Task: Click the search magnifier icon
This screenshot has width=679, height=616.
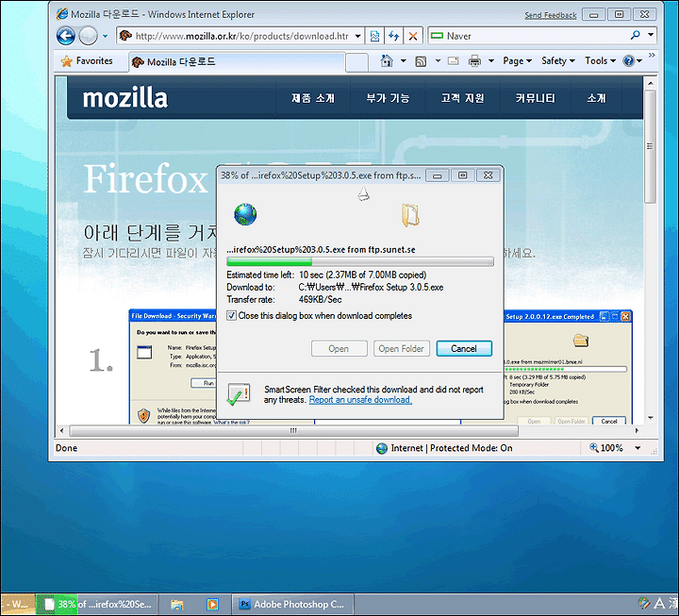Action: (636, 35)
